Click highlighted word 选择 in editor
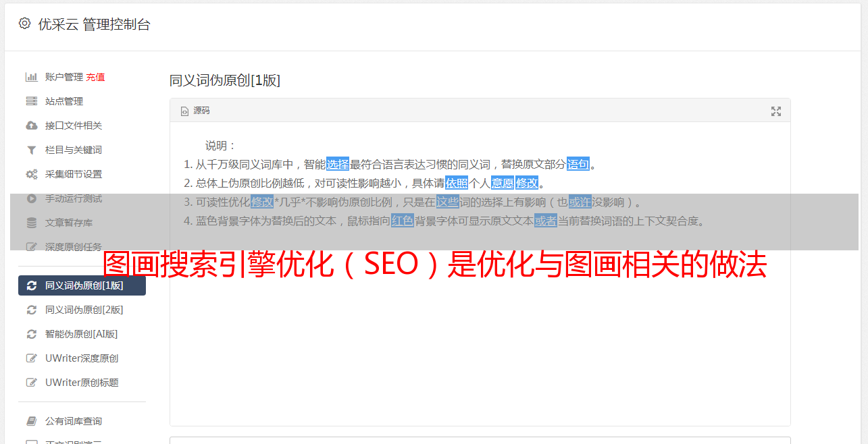Viewport: 868px width, 444px height. pos(338,164)
